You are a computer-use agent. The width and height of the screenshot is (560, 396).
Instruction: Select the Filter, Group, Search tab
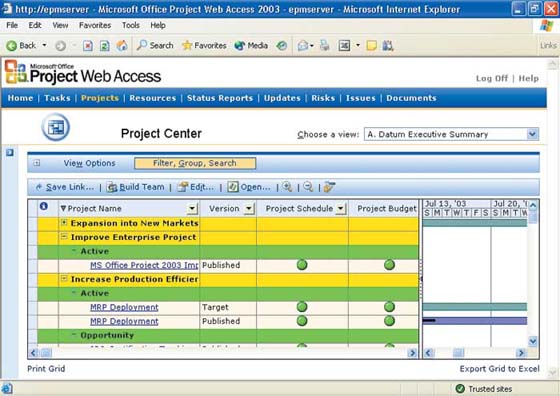coord(195,163)
